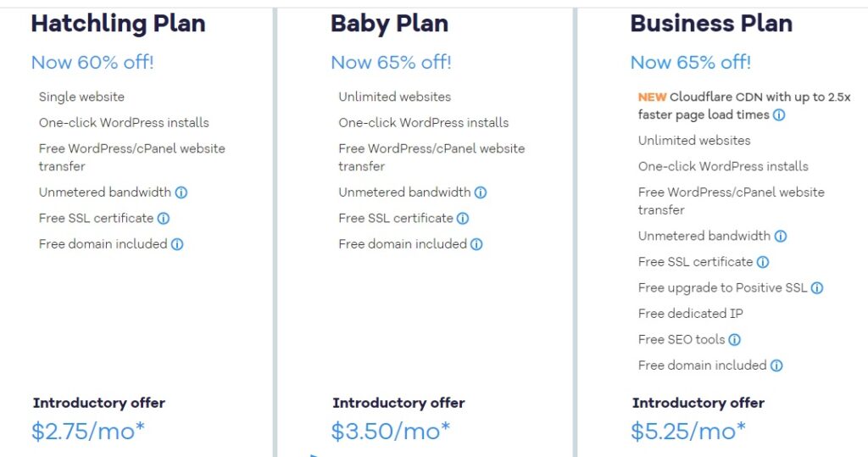
Task: Click info icon next to Free upgrade to Positive SSL
Action: (x=817, y=288)
